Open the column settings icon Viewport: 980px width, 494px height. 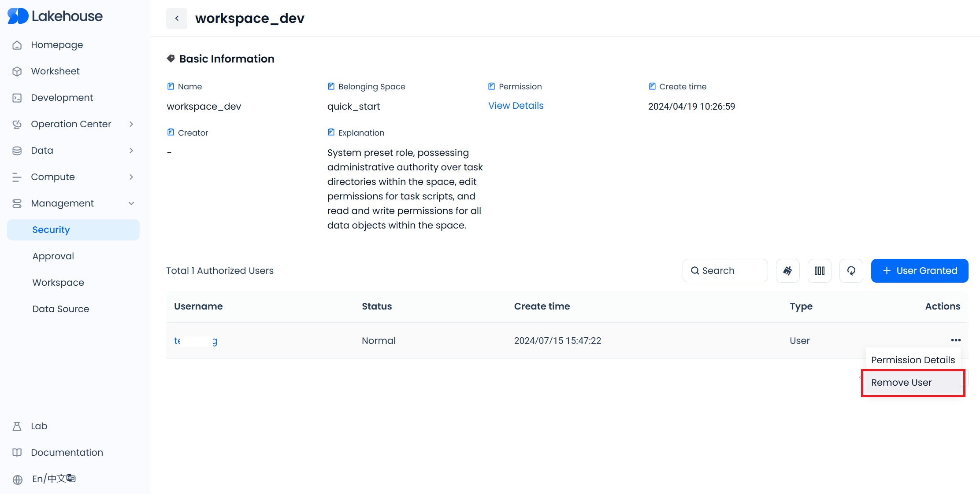point(819,271)
